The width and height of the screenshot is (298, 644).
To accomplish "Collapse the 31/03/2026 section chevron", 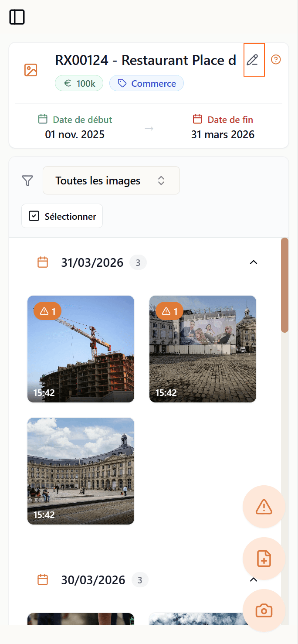I will coord(254,262).
